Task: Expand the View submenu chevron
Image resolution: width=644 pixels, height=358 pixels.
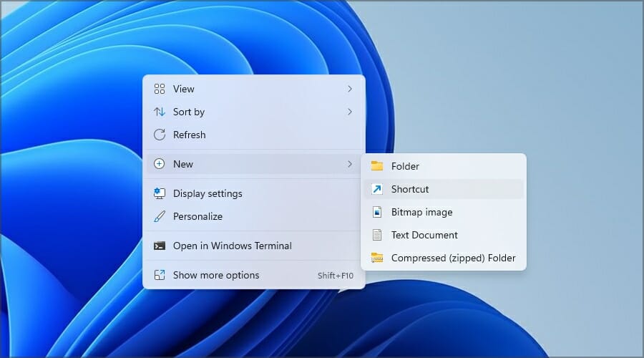Action: [x=349, y=89]
